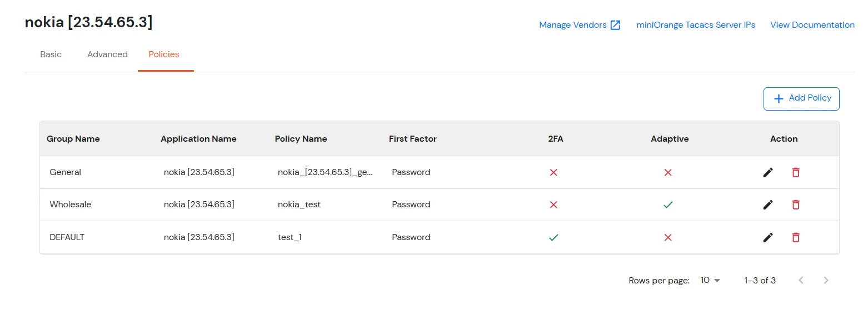The width and height of the screenshot is (868, 309).
Task: Select the Wholesale group name cell
Action: point(70,205)
